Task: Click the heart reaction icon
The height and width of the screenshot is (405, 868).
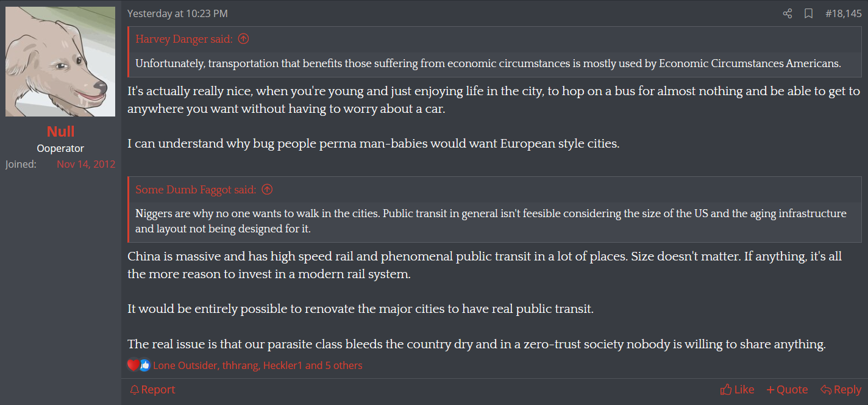Action: click(x=133, y=365)
